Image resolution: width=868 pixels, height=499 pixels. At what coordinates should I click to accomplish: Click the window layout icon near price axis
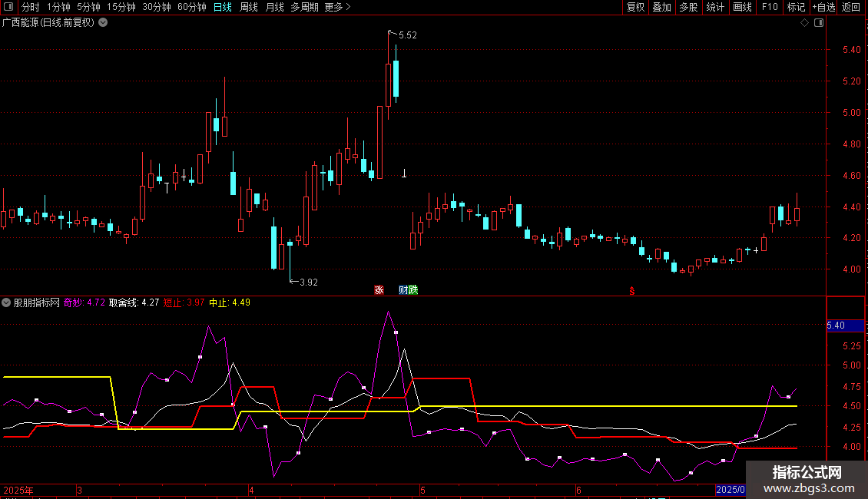pos(819,23)
